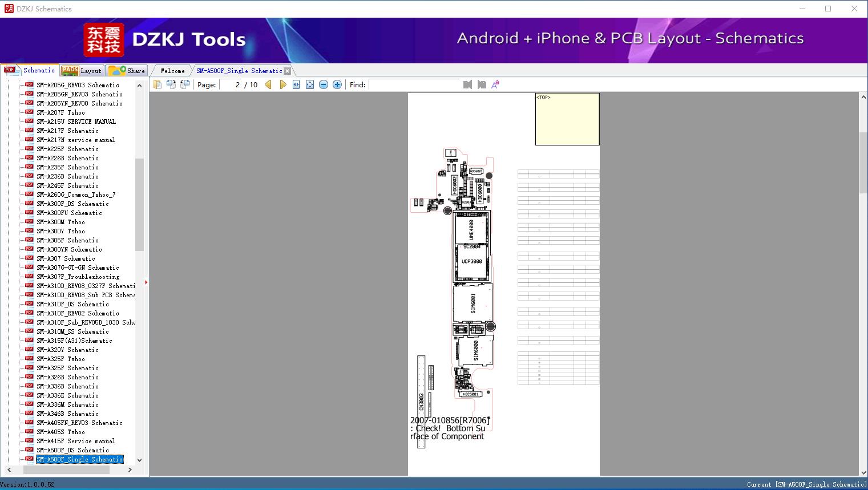Click the DZKJ red logo in the banner
This screenshot has height=490, width=868.
[103, 40]
